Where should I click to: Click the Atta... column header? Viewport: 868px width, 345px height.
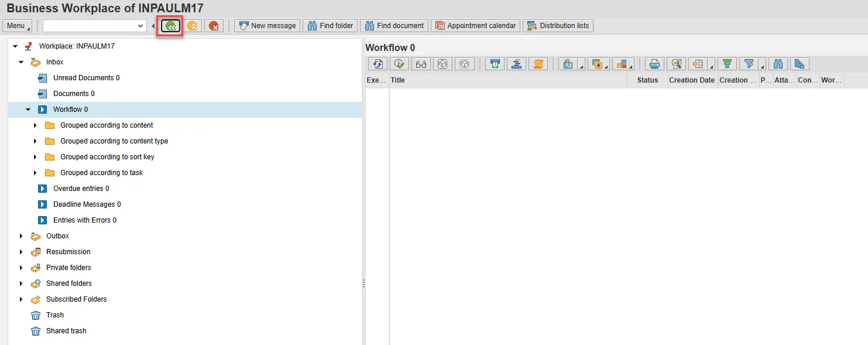pyautogui.click(x=785, y=80)
